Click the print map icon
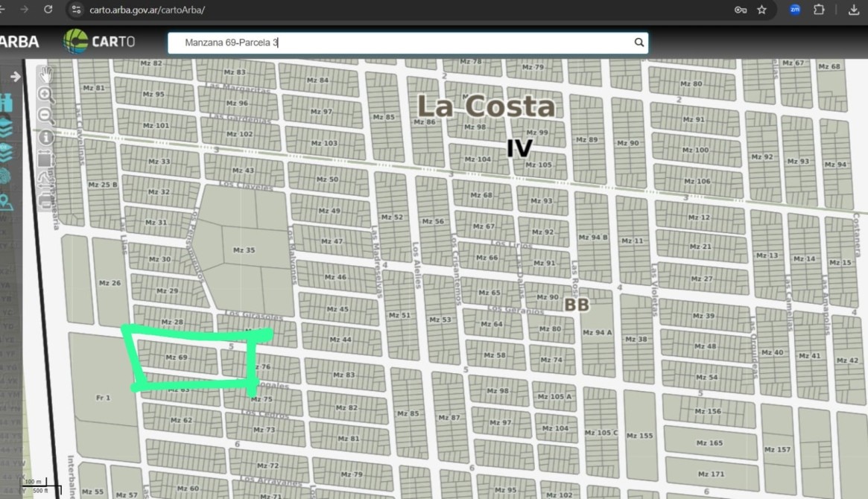This screenshot has height=499, width=868. pyautogui.click(x=45, y=198)
